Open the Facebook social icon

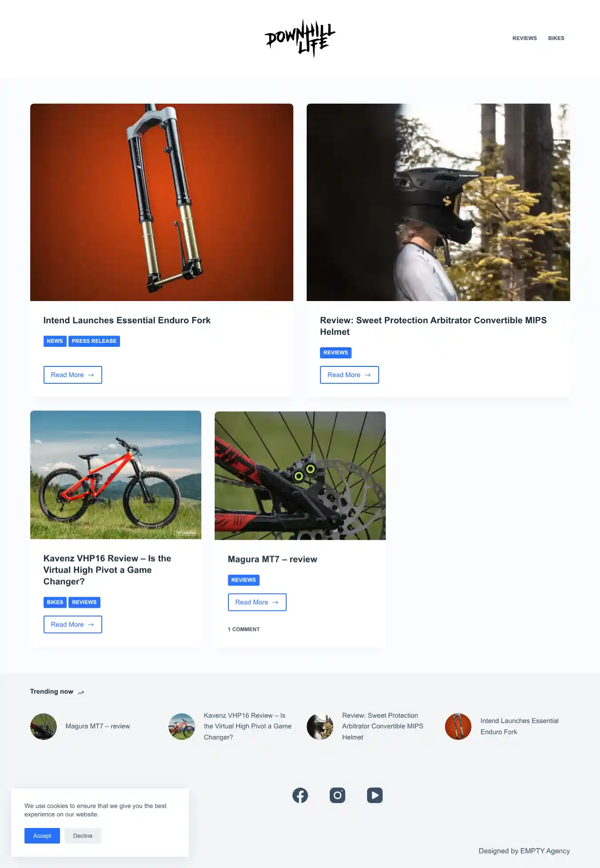click(x=300, y=795)
